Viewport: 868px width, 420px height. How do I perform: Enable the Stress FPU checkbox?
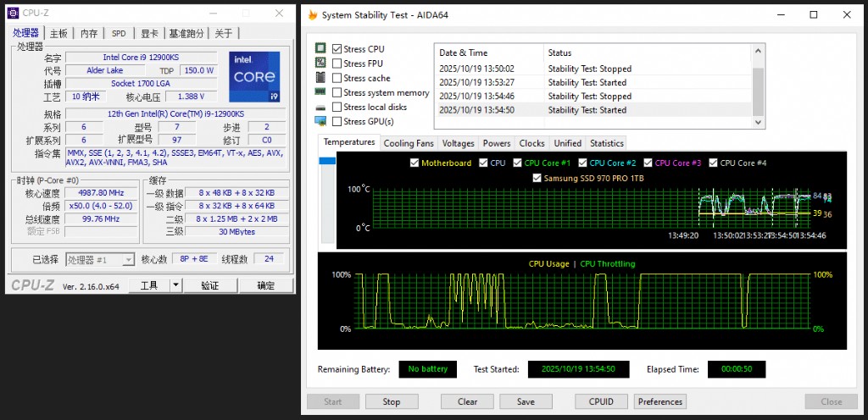tap(337, 64)
